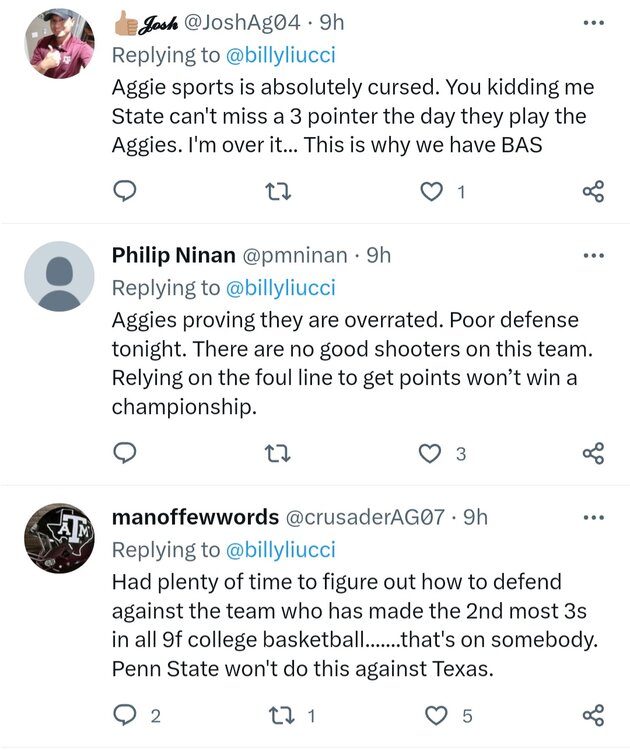The width and height of the screenshot is (630, 750).
Task: Open more options on Josh's tweet
Action: coord(593,22)
